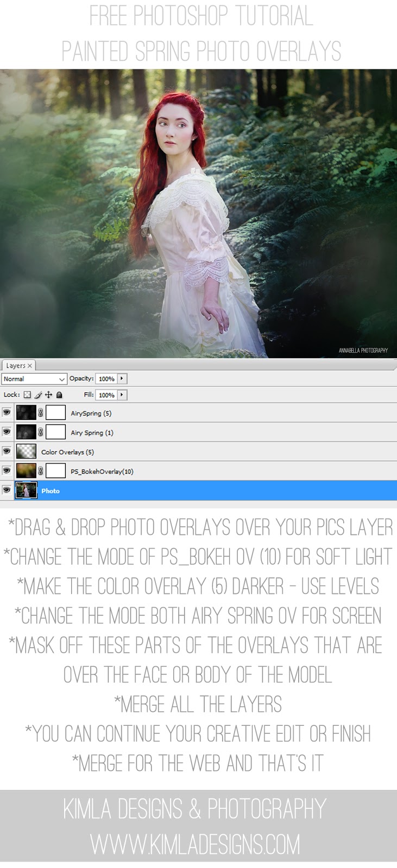Click the Annabella Photography credit text
397x868 pixels.
tap(363, 350)
